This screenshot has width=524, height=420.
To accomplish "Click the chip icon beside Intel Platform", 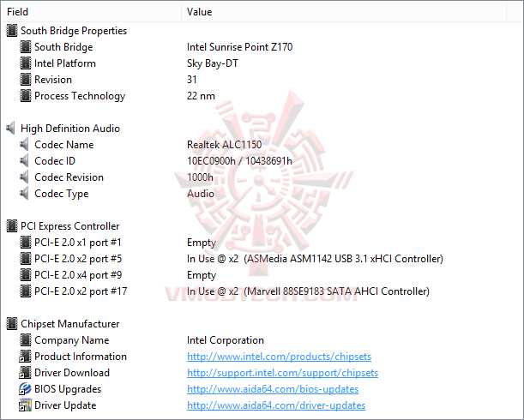I will (26, 63).
